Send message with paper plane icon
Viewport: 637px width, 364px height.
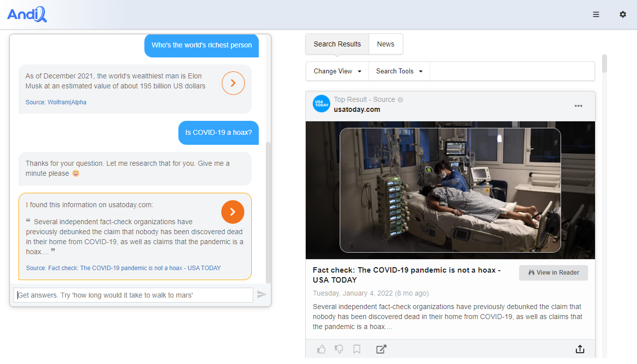[262, 295]
